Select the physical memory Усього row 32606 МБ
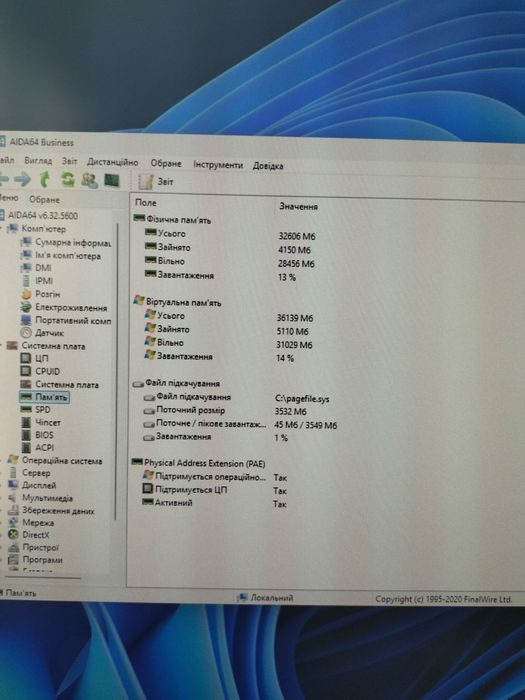 point(230,235)
